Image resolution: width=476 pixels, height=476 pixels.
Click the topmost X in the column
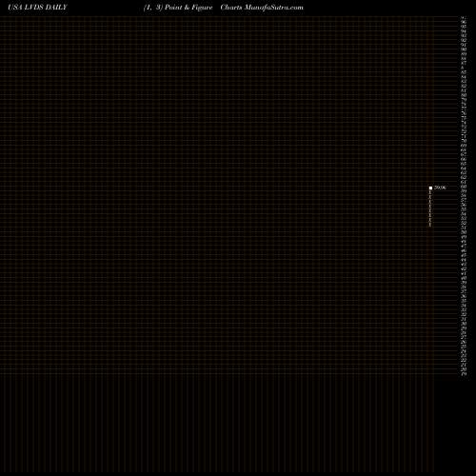[x=430, y=192]
